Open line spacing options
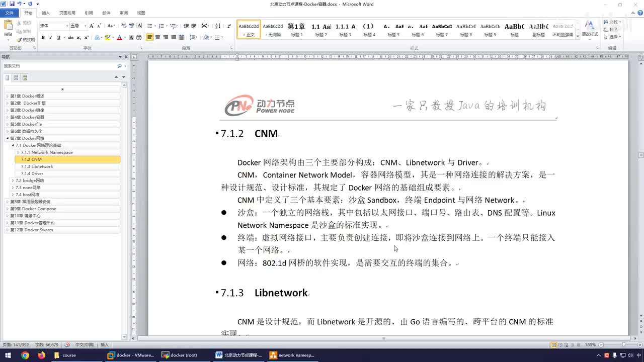The height and width of the screenshot is (362, 644). [193, 38]
